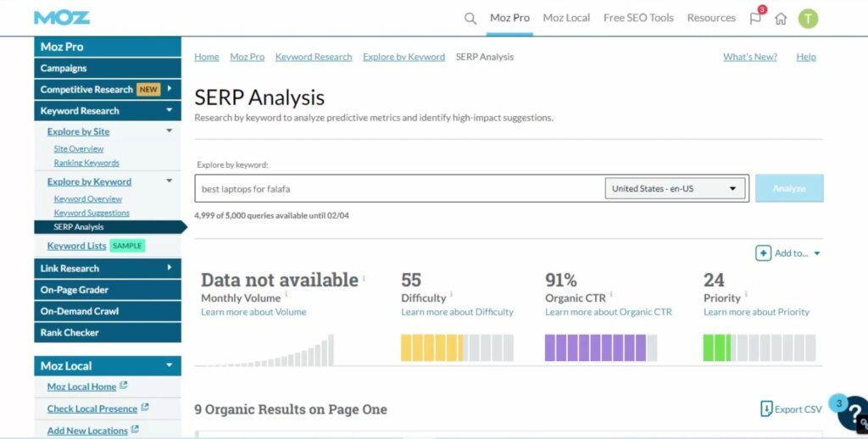Click Learn more about Difficulty
This screenshot has width=868, height=439.
tap(457, 312)
